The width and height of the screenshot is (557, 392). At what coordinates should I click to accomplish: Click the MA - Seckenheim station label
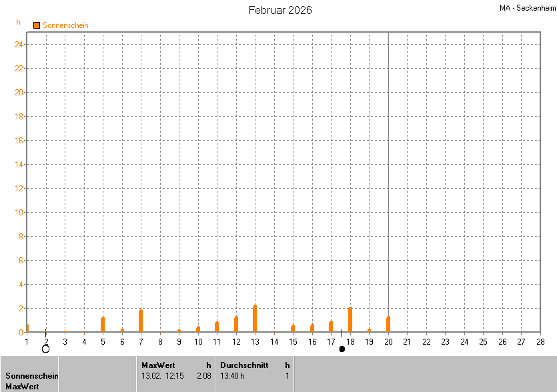[528, 8]
